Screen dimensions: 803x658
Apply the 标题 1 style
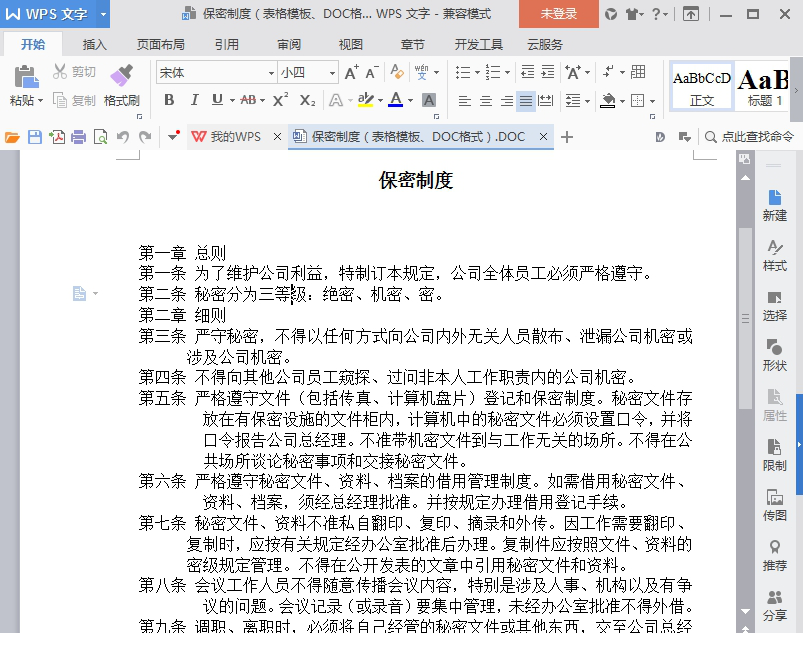[x=763, y=87]
